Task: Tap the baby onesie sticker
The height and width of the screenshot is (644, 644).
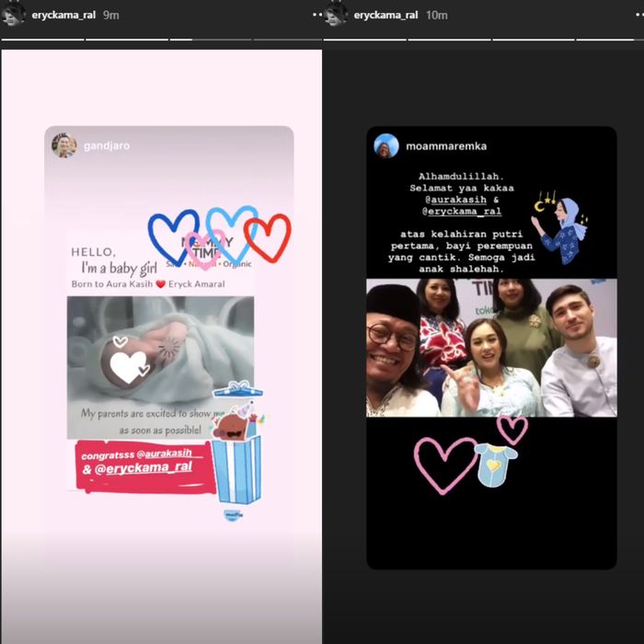Action: [x=496, y=463]
